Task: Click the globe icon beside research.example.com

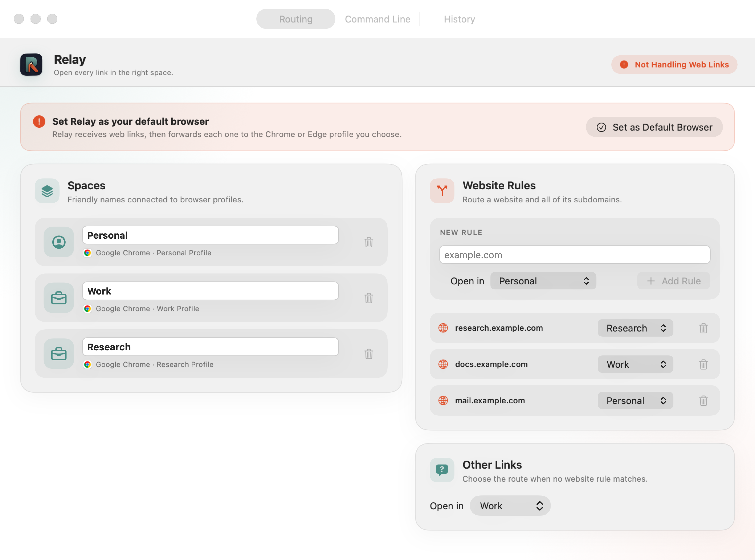Action: (443, 328)
